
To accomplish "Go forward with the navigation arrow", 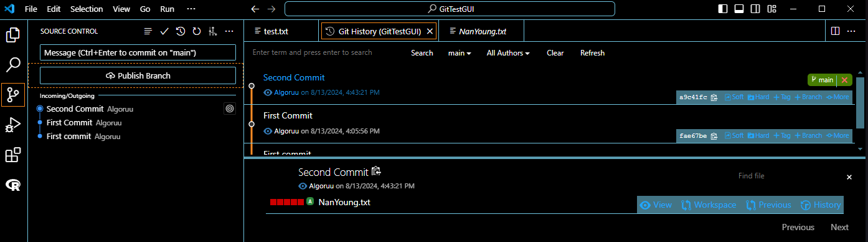I will coord(271,9).
